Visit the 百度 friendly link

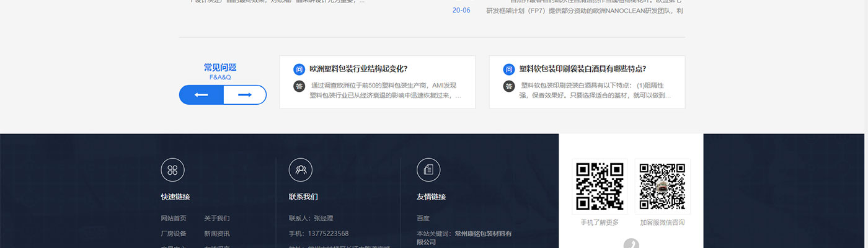(x=423, y=218)
